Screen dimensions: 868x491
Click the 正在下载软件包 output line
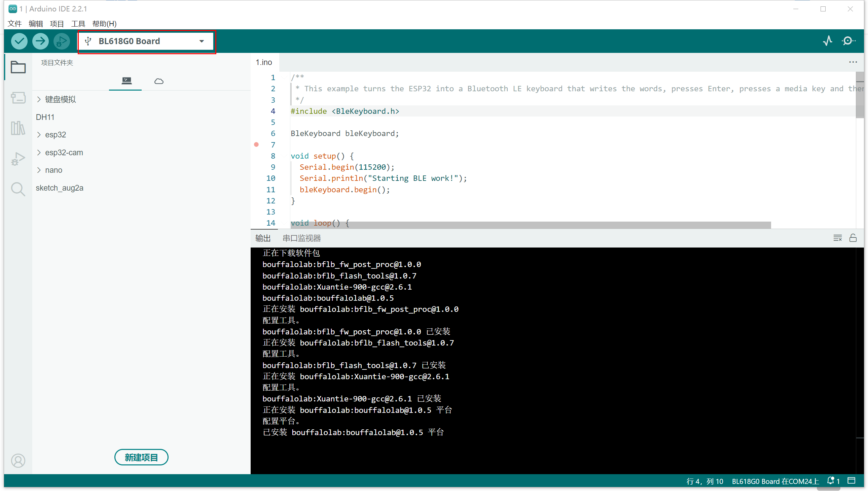click(291, 253)
